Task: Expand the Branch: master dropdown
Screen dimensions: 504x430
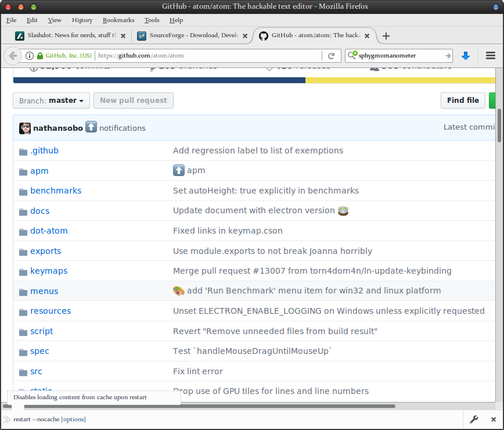Action: coord(52,101)
